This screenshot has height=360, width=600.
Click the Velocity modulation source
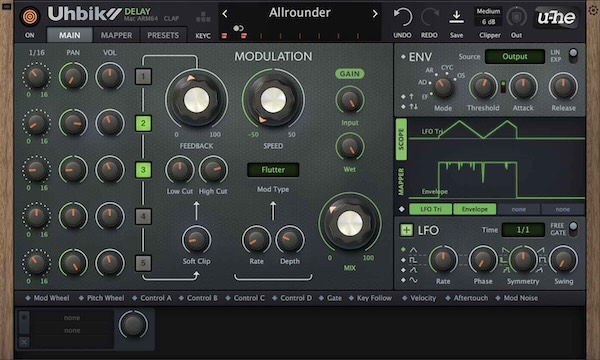pos(419,298)
